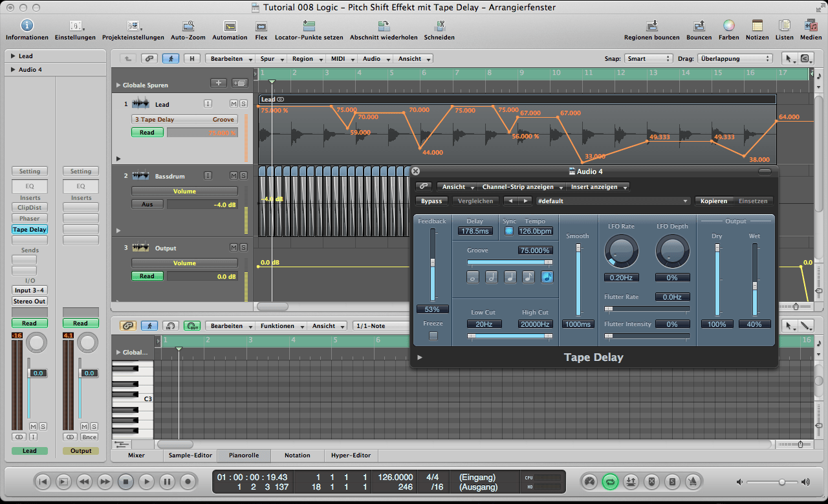The width and height of the screenshot is (828, 504).
Task: Mute the Lead track
Action: pyautogui.click(x=234, y=104)
